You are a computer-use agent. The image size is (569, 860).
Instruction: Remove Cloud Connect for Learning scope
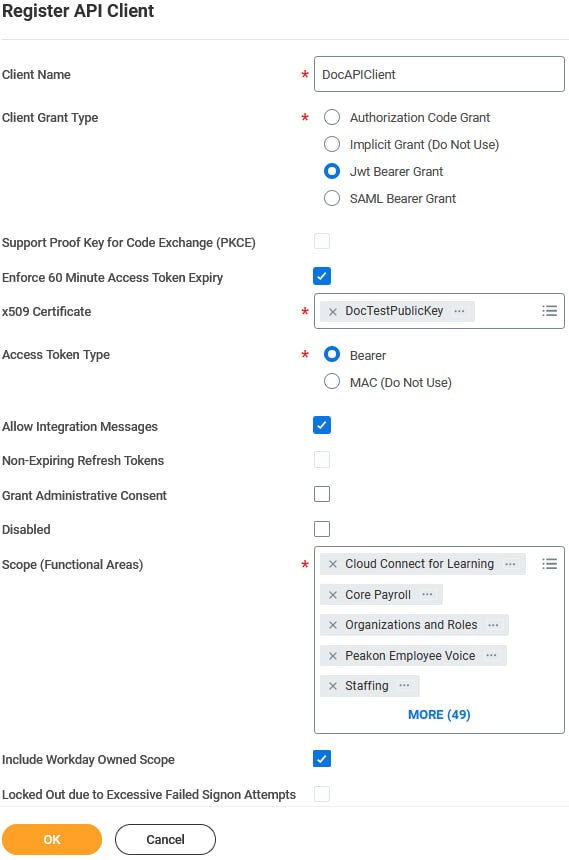click(x=333, y=564)
